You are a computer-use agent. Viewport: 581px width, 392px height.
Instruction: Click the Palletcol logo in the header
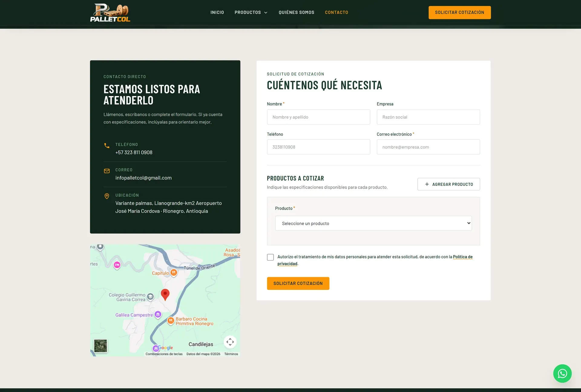pyautogui.click(x=110, y=13)
